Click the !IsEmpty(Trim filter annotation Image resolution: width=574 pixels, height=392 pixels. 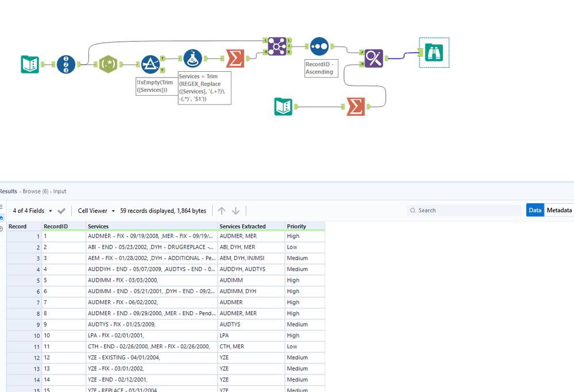tap(157, 86)
